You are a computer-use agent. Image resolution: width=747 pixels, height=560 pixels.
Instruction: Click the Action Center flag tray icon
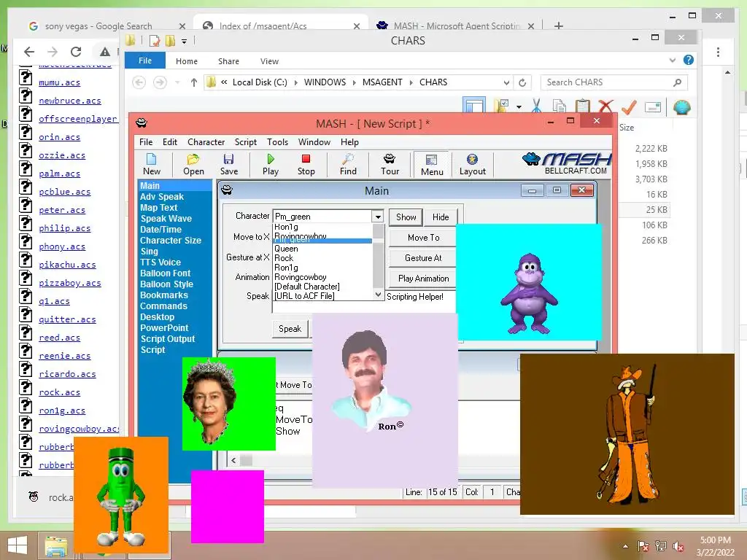[x=643, y=546]
